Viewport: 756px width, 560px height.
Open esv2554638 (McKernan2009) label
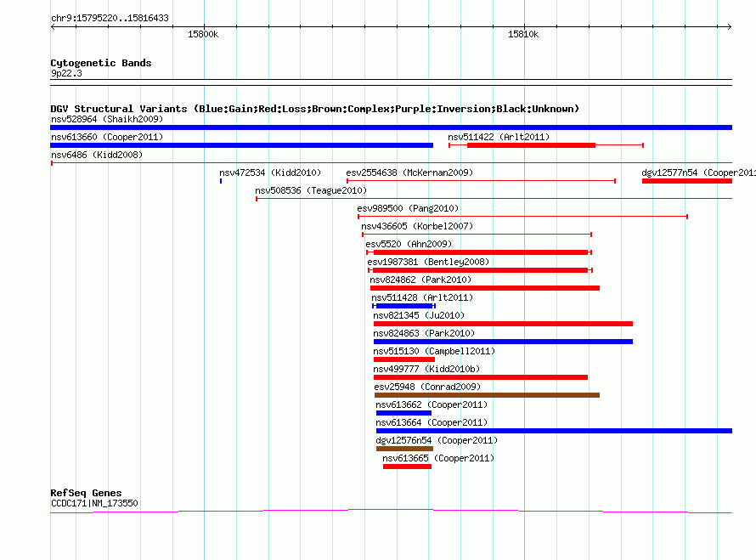[x=409, y=173]
